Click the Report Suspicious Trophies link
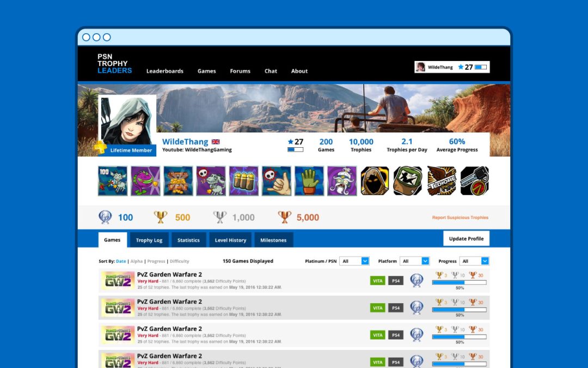588x368 pixels. point(460,218)
